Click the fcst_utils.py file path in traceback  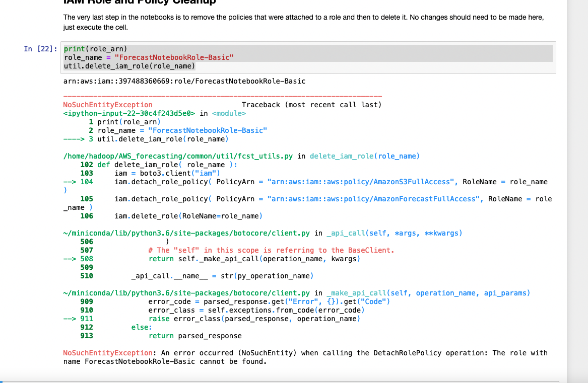click(x=179, y=156)
